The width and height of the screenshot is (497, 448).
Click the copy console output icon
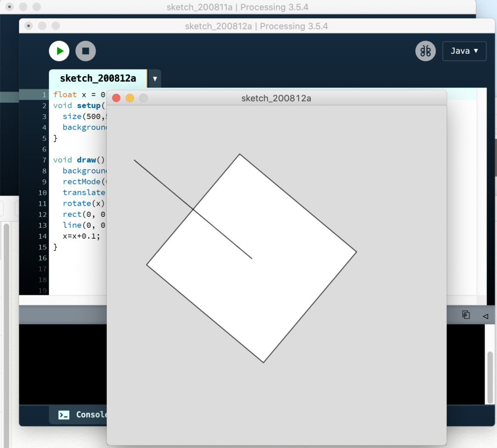[x=466, y=315]
